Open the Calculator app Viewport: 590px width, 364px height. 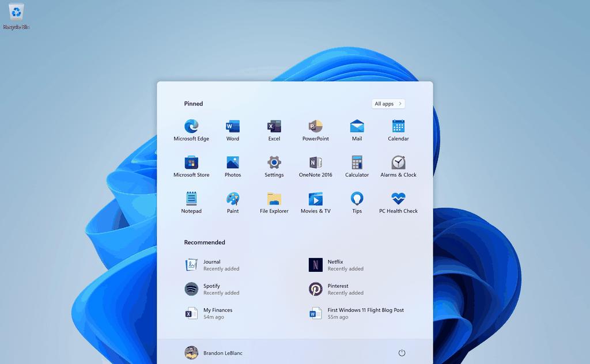357,166
